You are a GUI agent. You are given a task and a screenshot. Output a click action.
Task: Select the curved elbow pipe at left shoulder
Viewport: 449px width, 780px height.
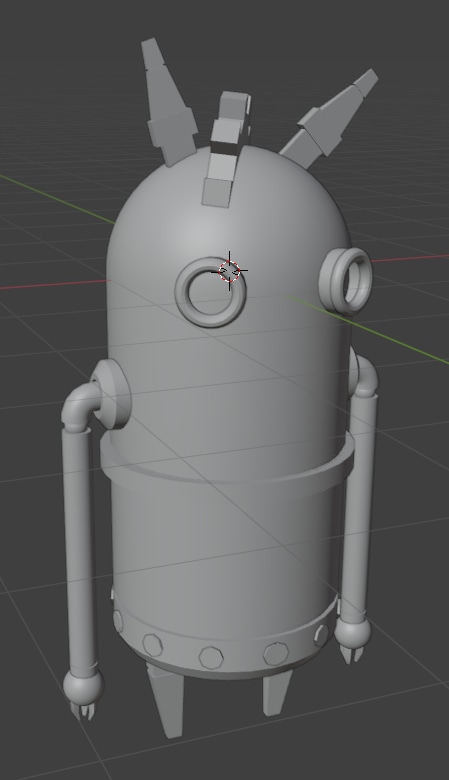pos(80,406)
